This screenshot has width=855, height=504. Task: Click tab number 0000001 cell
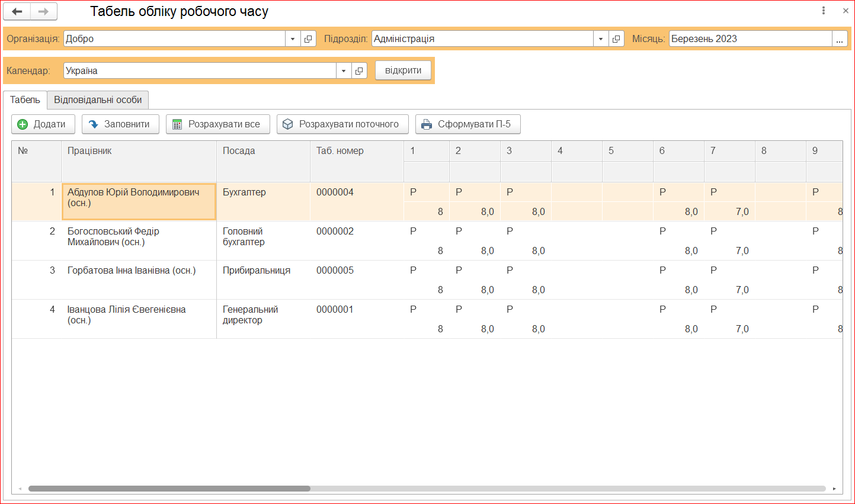tap(357, 319)
